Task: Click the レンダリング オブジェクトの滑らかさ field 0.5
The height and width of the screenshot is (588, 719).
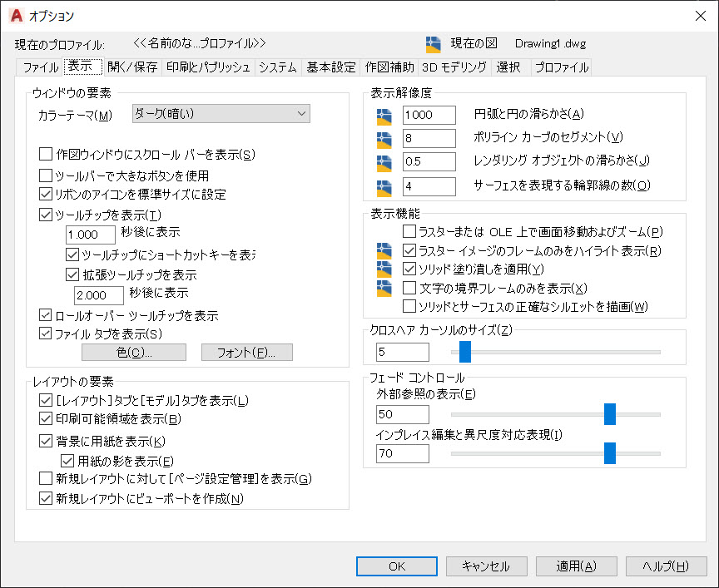Action: click(429, 161)
